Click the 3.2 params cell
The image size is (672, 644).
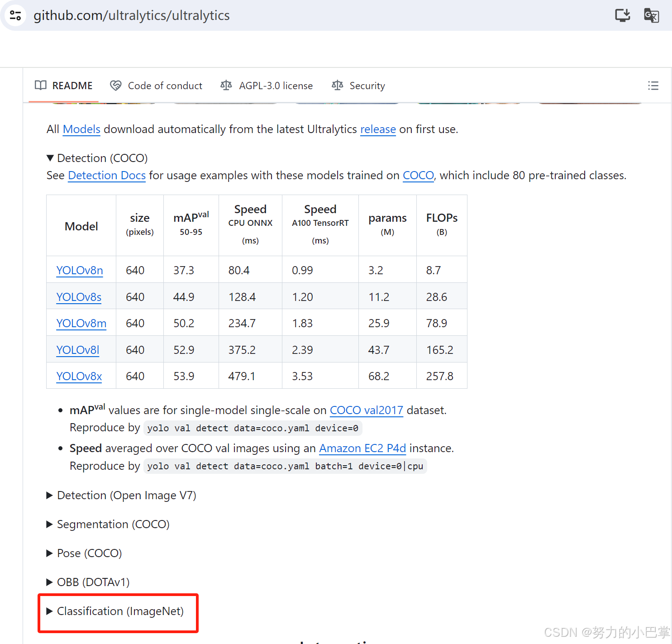(387, 270)
